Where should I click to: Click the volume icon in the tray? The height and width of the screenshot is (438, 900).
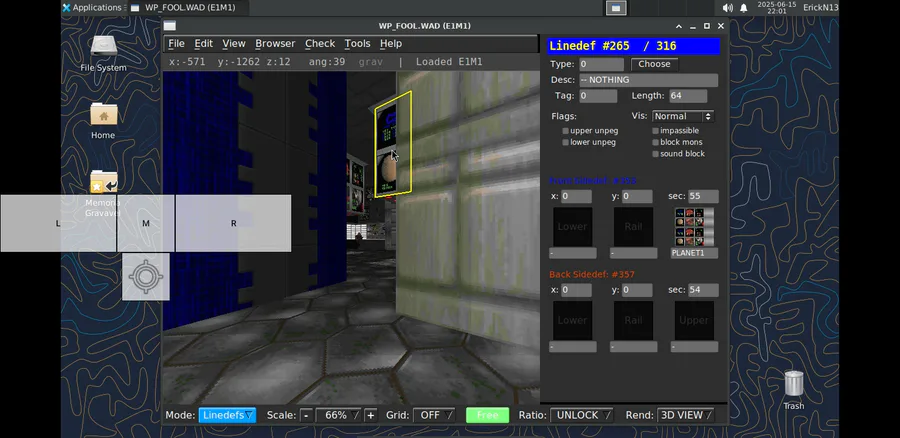pos(727,7)
